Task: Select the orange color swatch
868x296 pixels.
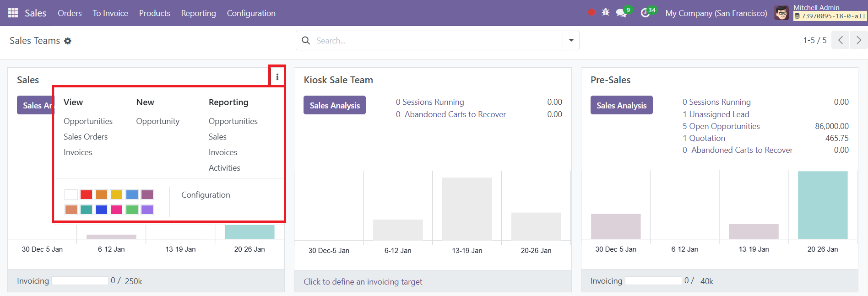Action: 101,194
